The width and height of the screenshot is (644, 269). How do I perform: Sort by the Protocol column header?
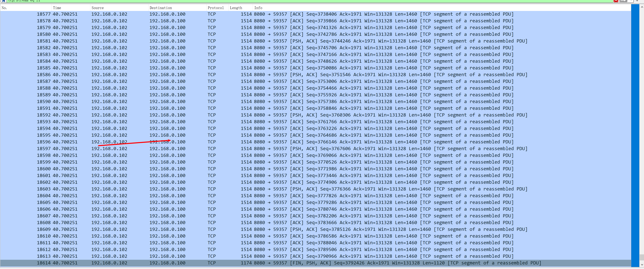tap(217, 8)
